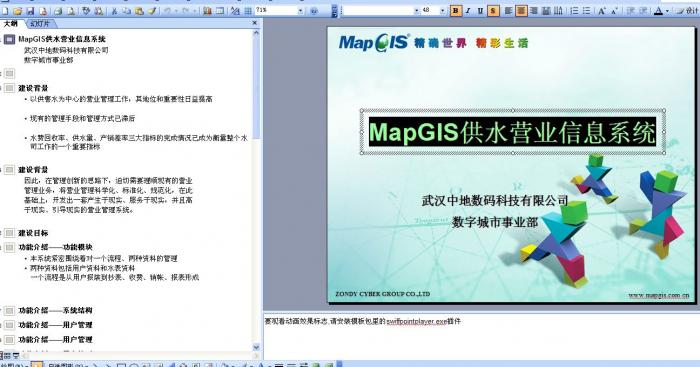Apply distributed text alignment
The image size is (700, 367).
[x=546, y=11]
